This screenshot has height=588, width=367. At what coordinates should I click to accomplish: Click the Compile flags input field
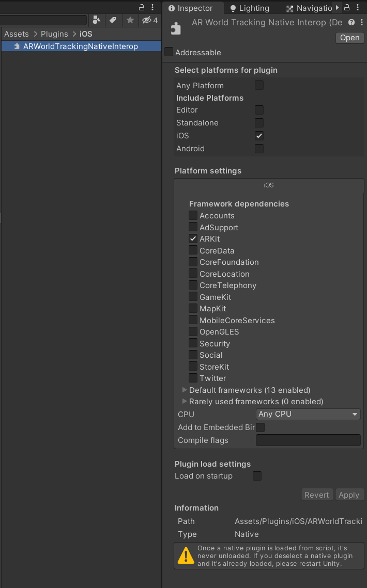coord(308,440)
